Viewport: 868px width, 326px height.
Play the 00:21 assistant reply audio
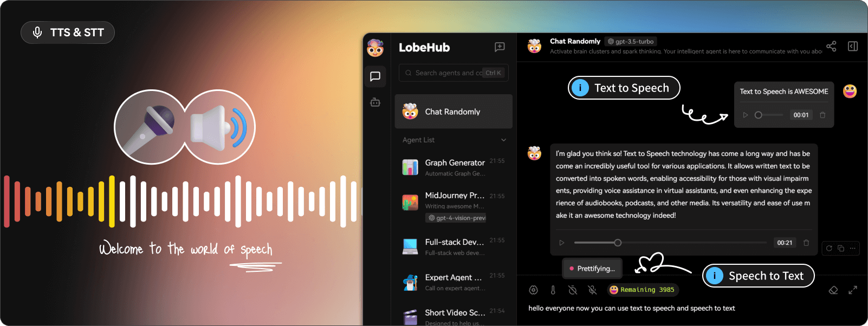562,243
